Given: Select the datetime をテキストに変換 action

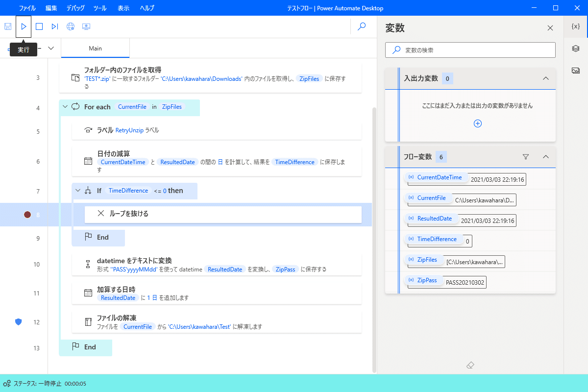Looking at the screenshot, I should tap(217, 265).
